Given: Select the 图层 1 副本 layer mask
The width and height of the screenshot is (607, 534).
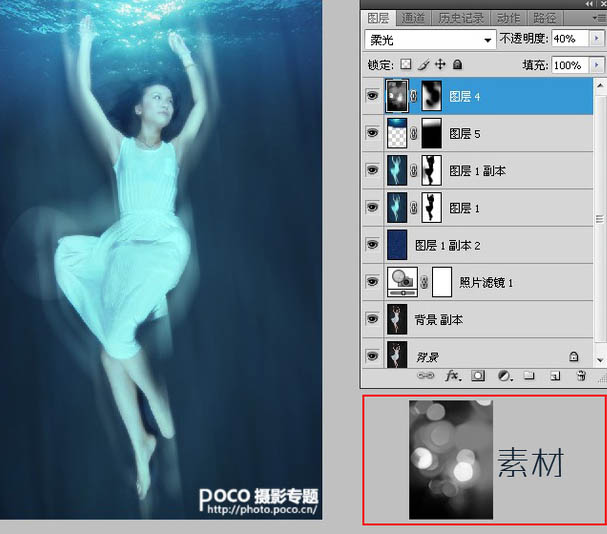Looking at the screenshot, I should (x=431, y=170).
